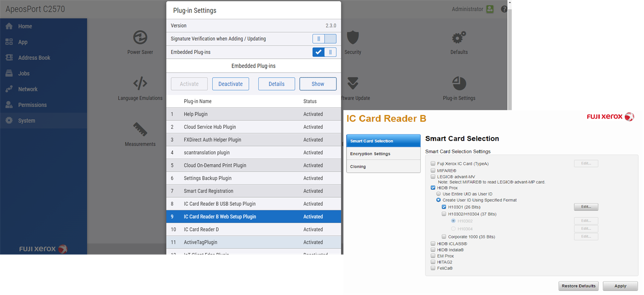Check Fuji Xerox IC Card (TypeA)
The width and height of the screenshot is (644, 295).
(x=433, y=164)
